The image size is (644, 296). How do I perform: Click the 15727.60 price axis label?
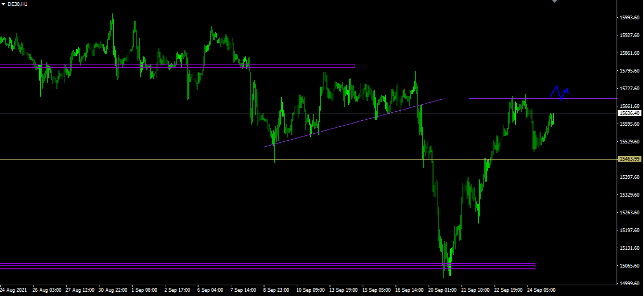coord(629,89)
